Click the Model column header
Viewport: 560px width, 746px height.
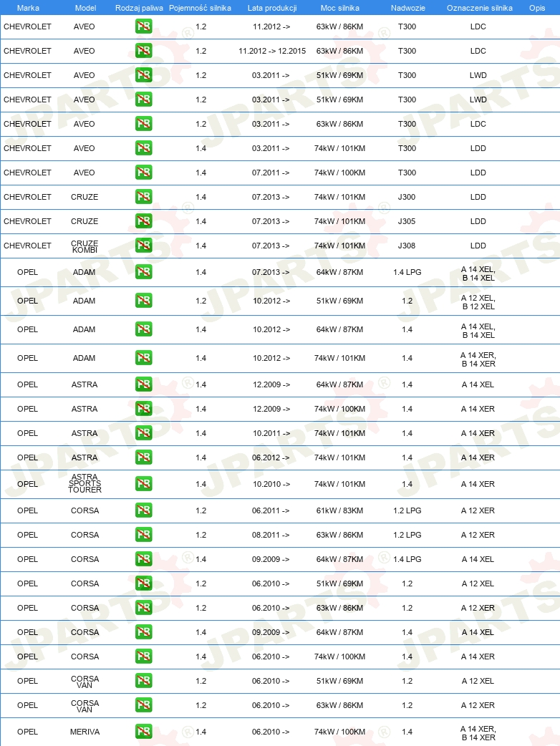[86, 8]
